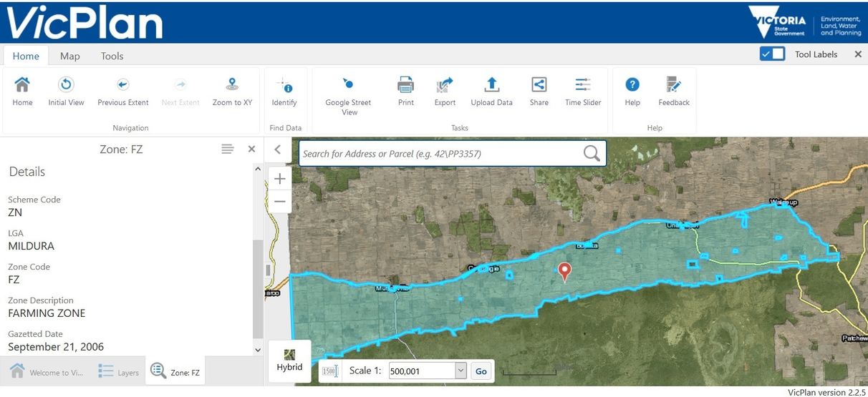Switch to the Map ribbon tab
This screenshot has width=868, height=397.
pos(70,56)
